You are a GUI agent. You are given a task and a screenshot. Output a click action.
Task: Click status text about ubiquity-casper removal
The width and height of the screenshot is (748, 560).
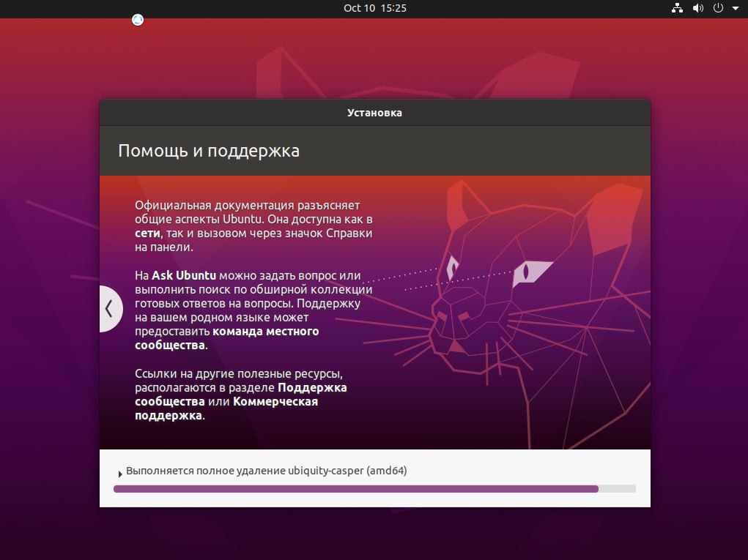[x=266, y=471]
